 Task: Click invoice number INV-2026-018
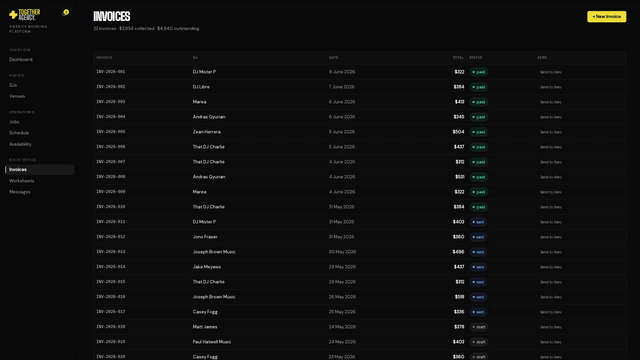pos(111,327)
